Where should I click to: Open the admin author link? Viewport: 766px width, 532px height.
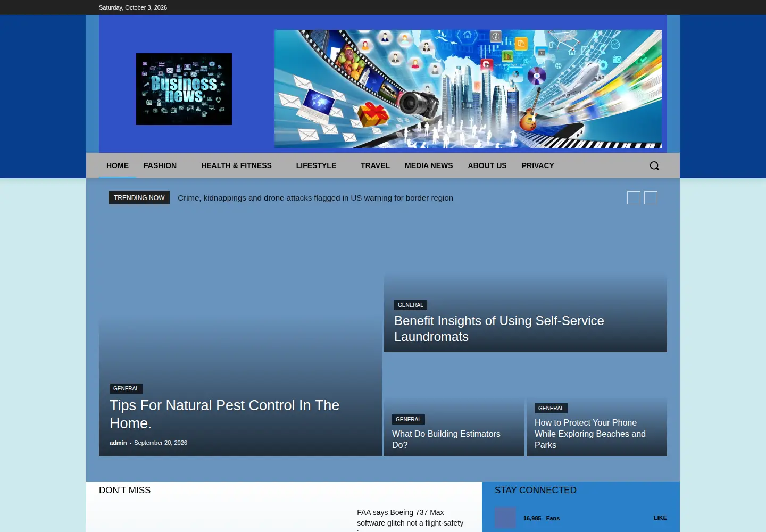click(118, 443)
